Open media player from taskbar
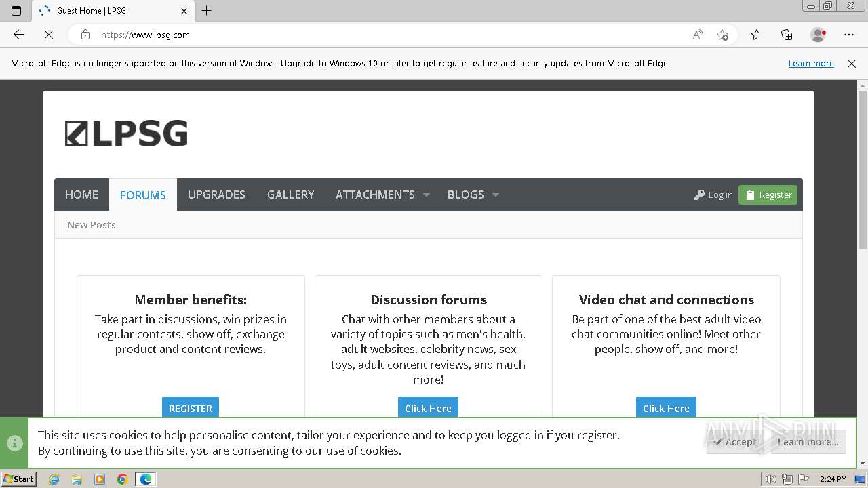The height and width of the screenshot is (488, 868). pyautogui.click(x=100, y=479)
